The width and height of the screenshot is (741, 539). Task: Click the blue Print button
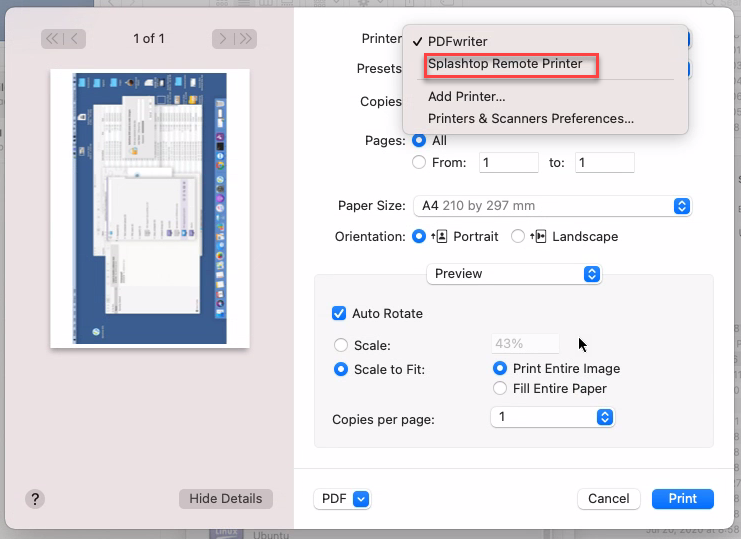click(x=682, y=499)
